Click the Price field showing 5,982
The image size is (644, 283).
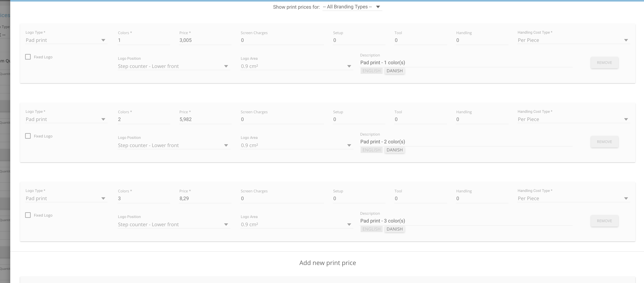click(205, 119)
